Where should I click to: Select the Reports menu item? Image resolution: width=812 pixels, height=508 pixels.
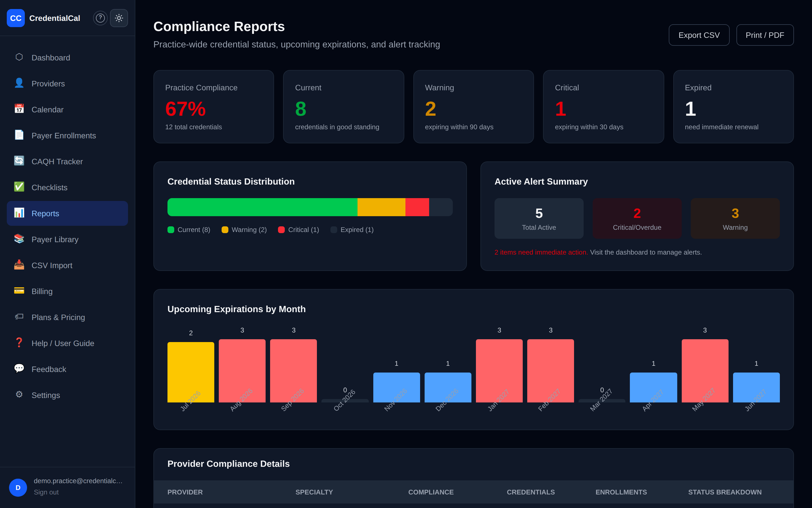tap(67, 213)
